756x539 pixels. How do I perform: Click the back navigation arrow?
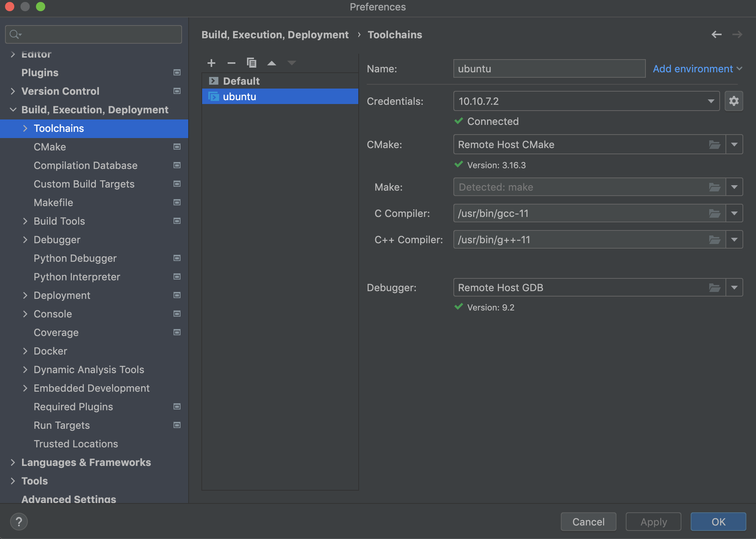[x=716, y=35]
